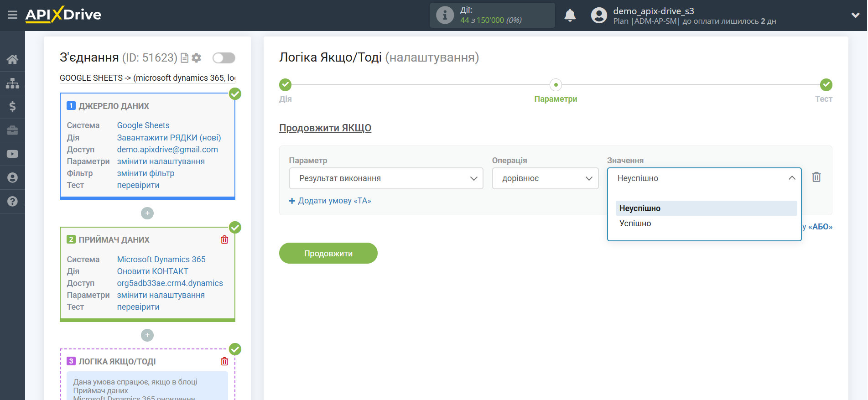The width and height of the screenshot is (868, 400).
Task: Delete the Logic If/Then block
Action: tap(224, 362)
